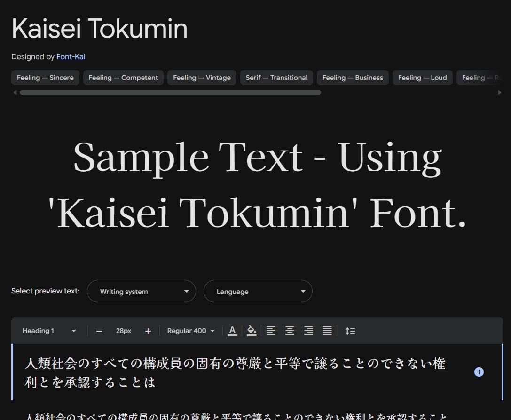This screenshot has height=420, width=511.
Task: Open the Writing system dropdown
Action: click(142, 291)
